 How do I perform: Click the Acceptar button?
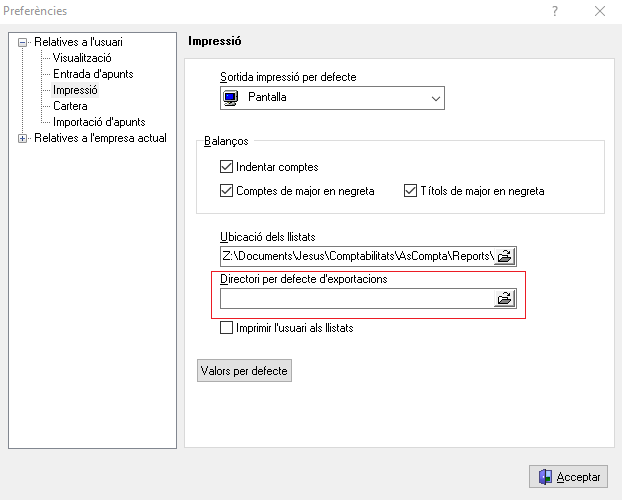point(568,477)
